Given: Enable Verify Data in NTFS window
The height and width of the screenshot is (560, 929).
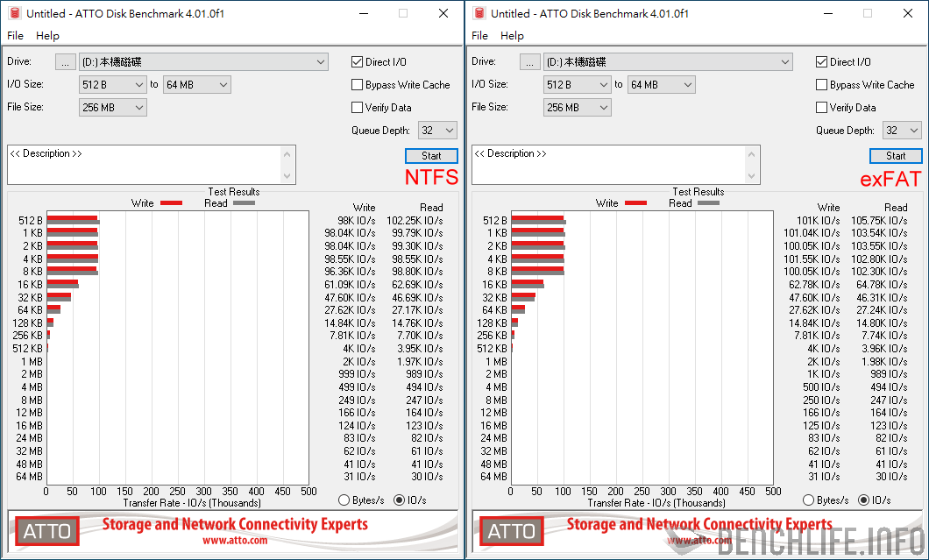Looking at the screenshot, I should pyautogui.click(x=357, y=107).
